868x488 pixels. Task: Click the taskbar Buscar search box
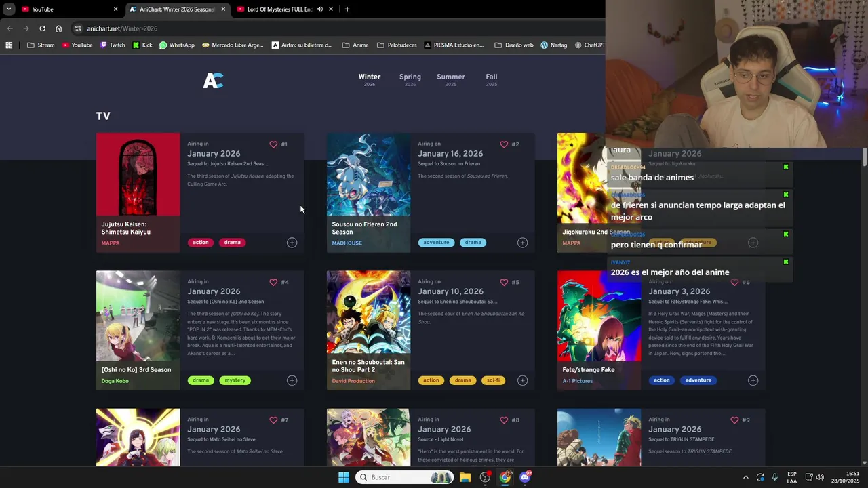(405, 477)
